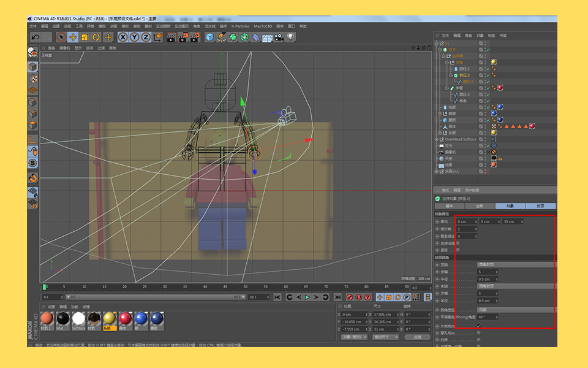The width and height of the screenshot is (588, 368).
Task: Toggle enable checkmark for 灯光 object
Action: tap(488, 146)
